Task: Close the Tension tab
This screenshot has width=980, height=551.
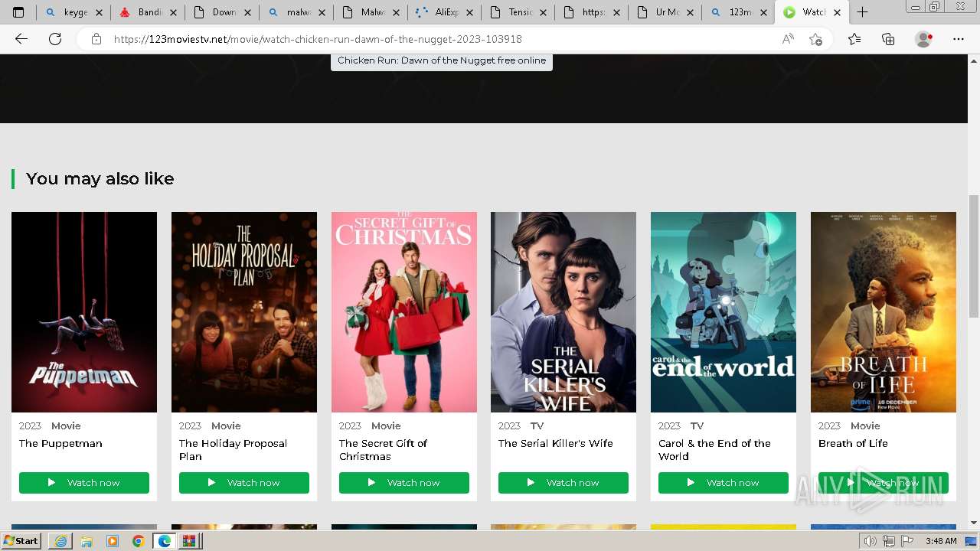Action: 544,12
